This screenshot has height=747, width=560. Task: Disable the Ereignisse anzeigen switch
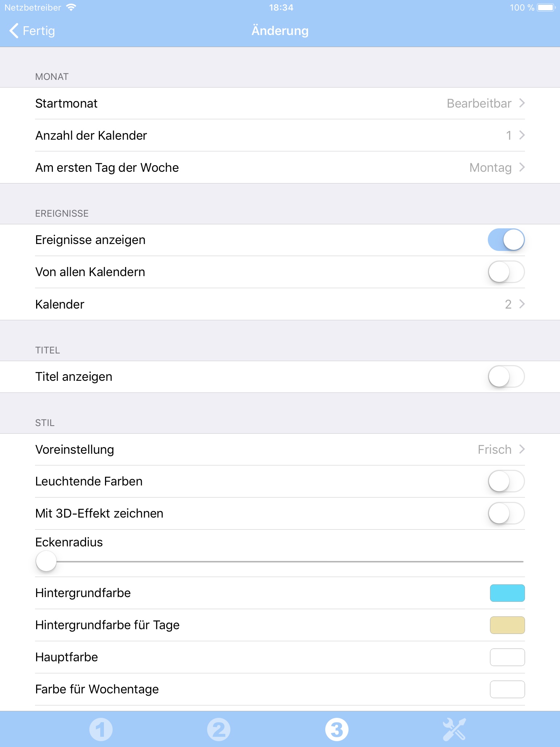pos(506,240)
